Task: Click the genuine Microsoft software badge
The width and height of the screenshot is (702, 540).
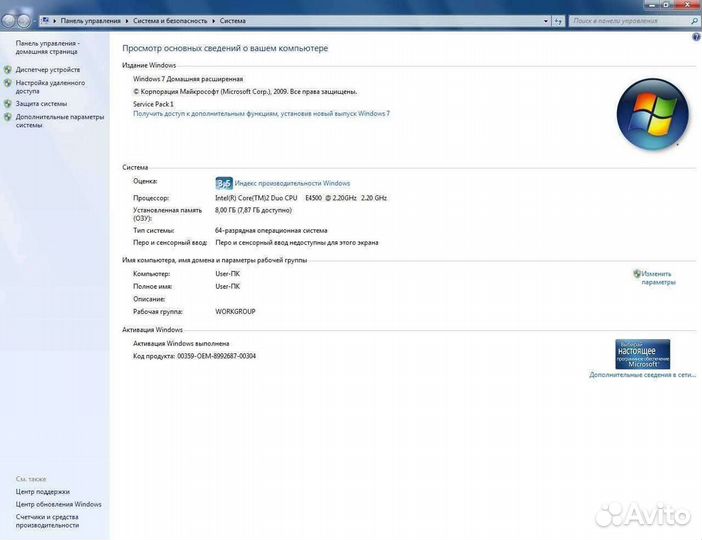Action: tap(642, 354)
